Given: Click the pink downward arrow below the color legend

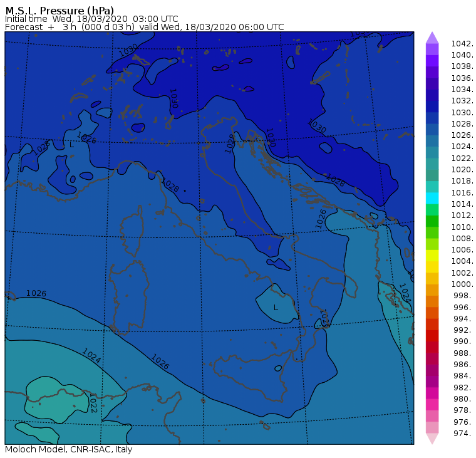Looking at the screenshot, I should click(432, 439).
